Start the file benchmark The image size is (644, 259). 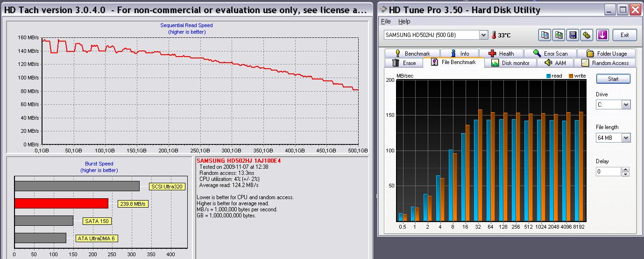coord(613,79)
